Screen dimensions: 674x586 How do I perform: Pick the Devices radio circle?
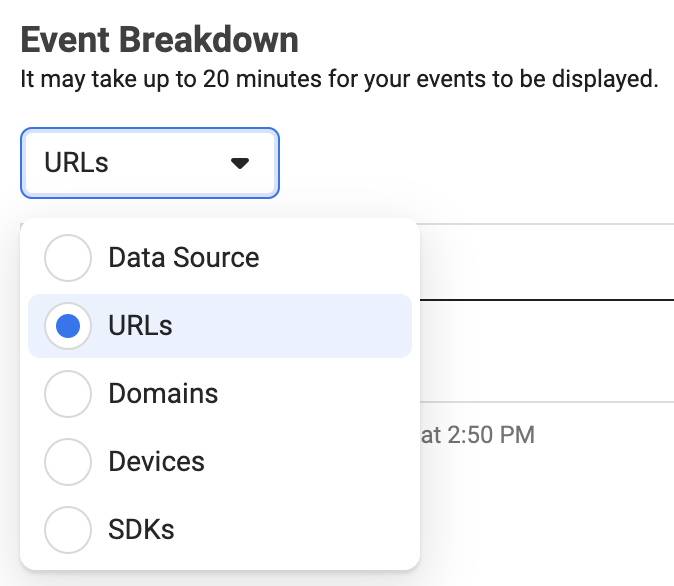68,462
